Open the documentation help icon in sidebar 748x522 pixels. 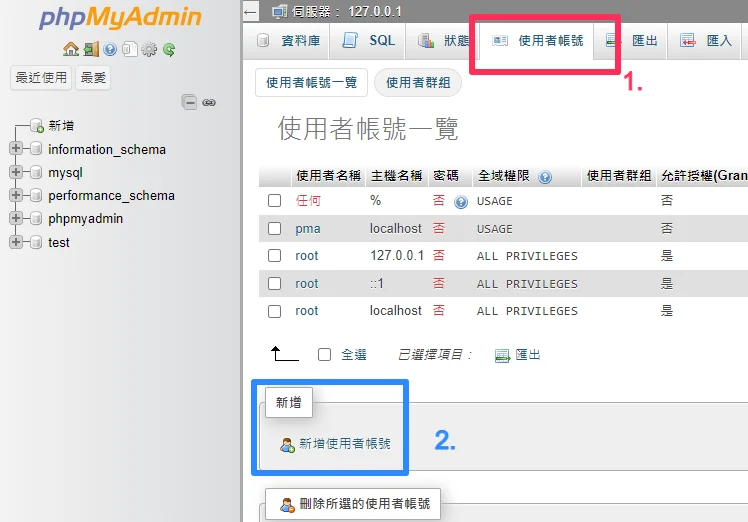110,49
